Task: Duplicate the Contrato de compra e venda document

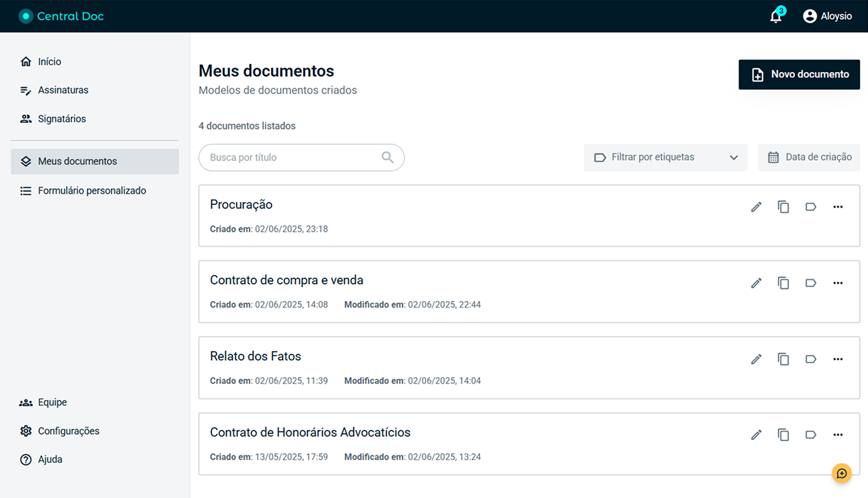Action: (783, 283)
